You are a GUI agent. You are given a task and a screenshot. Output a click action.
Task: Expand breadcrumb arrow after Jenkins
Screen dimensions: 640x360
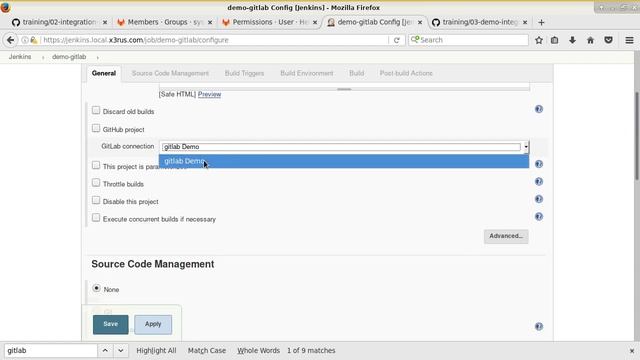pyautogui.click(x=43, y=57)
